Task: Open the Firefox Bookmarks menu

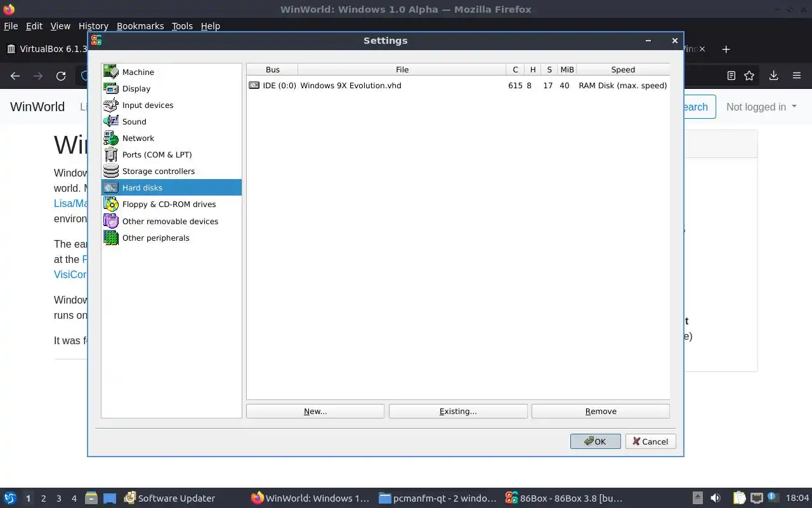Action: tap(140, 26)
